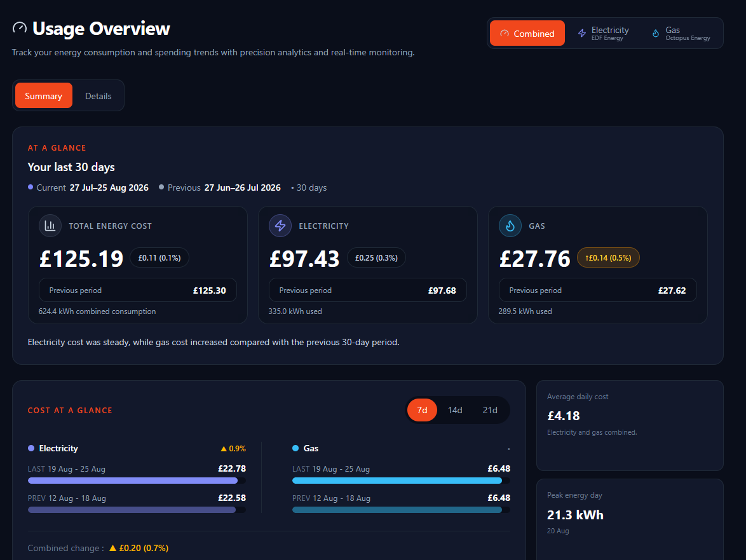Click the Electricity last-week bar for 19 Aug - 25 Aug

click(x=137, y=481)
